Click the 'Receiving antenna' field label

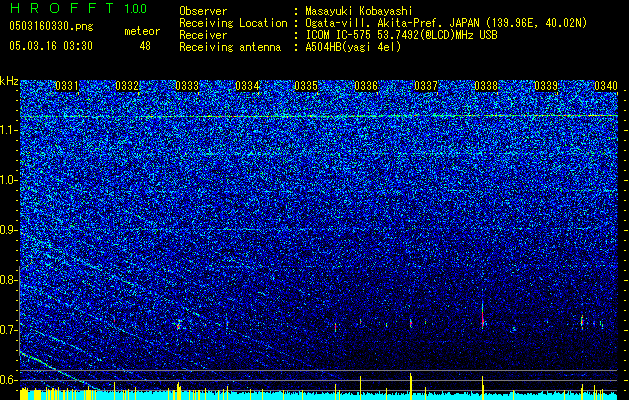point(230,47)
